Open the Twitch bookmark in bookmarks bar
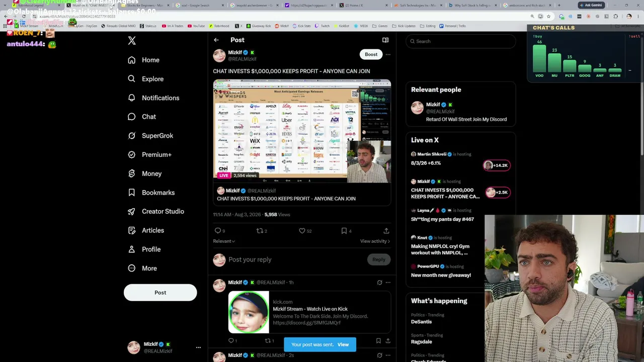This screenshot has width=644, height=362. click(x=323, y=26)
